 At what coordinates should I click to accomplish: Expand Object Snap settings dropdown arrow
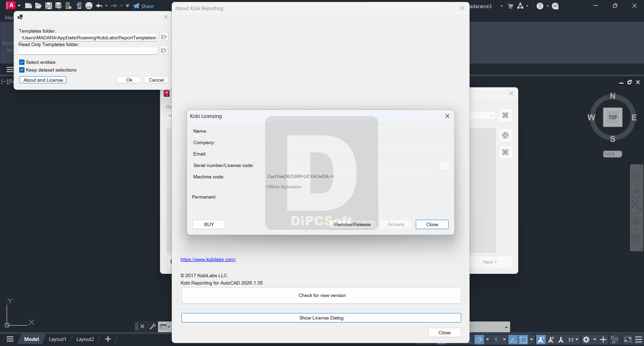pos(532,340)
